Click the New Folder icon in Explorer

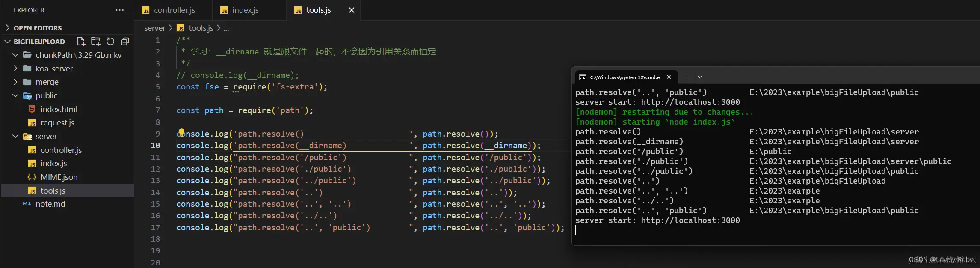point(96,41)
